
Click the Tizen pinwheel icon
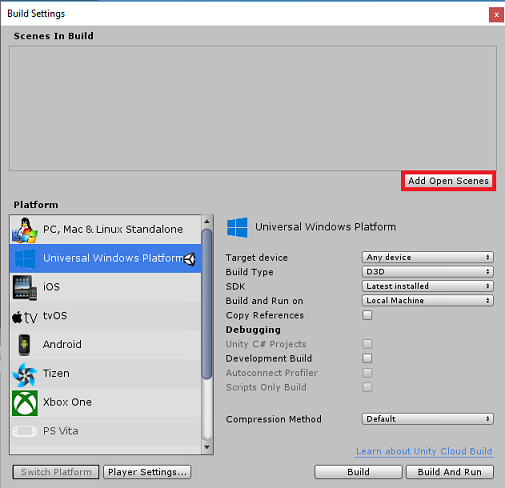pos(25,375)
